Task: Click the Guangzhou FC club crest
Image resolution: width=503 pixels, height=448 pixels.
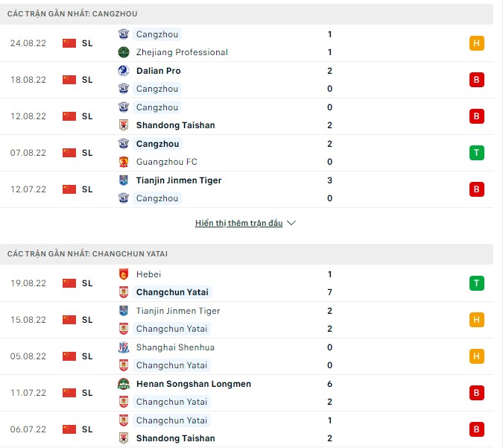Action: 124,162
